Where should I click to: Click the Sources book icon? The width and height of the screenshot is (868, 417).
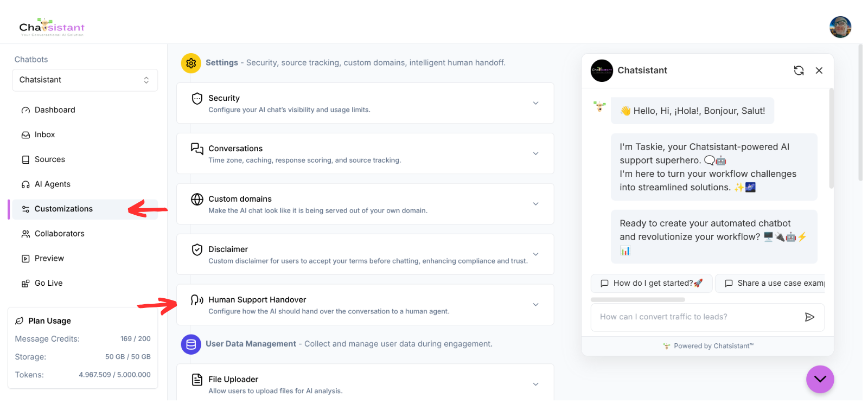25,159
